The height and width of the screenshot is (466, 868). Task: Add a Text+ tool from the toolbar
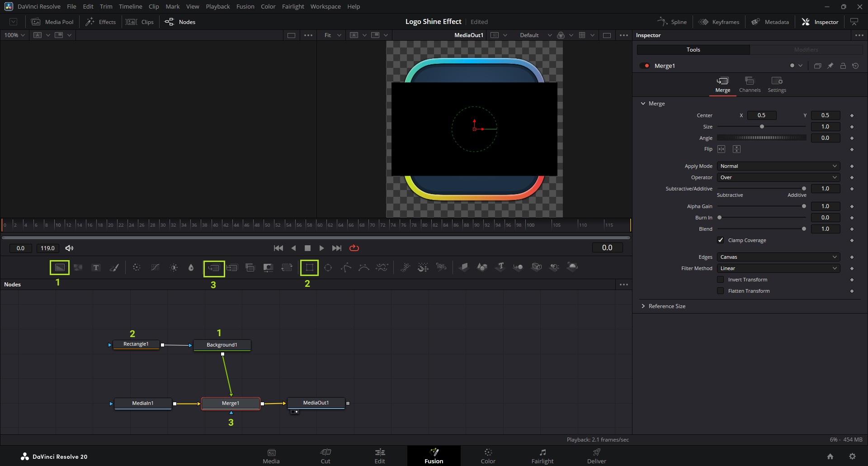(96, 267)
